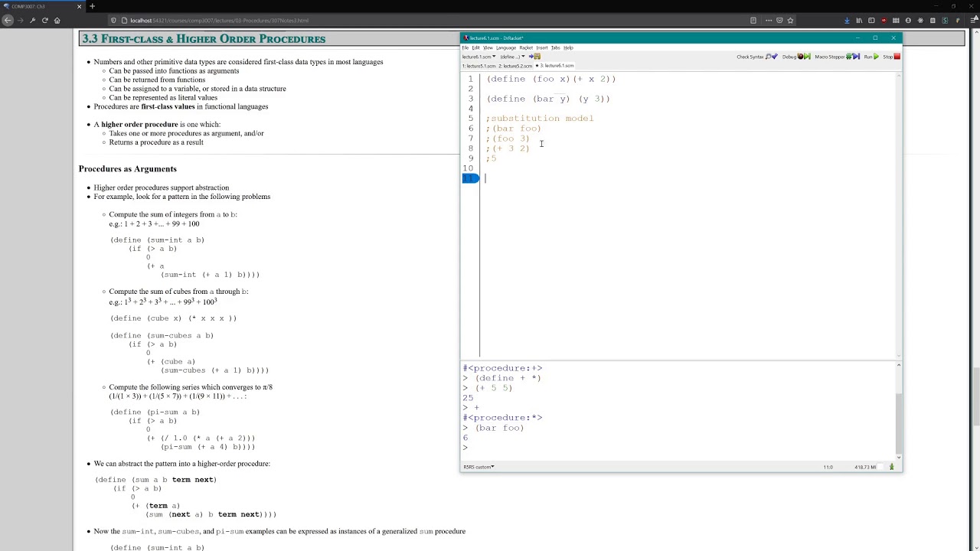Screen dimensions: 980x551
Task: Go to the browser Home page
Action: (x=57, y=21)
